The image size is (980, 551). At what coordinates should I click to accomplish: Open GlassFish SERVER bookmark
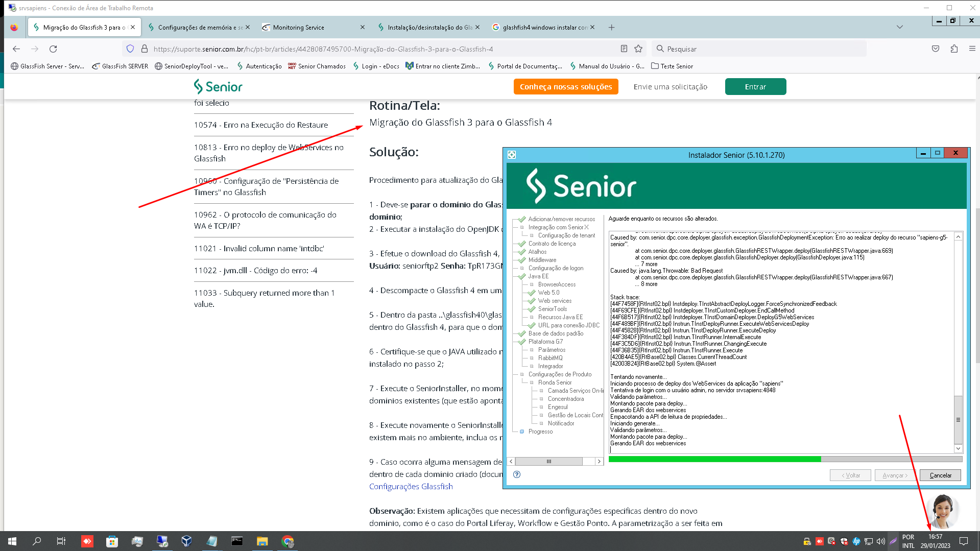[x=120, y=66]
